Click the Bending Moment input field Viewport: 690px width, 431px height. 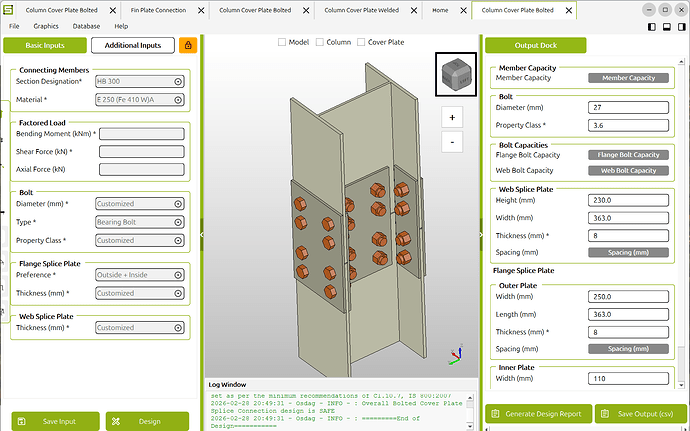[x=142, y=133]
